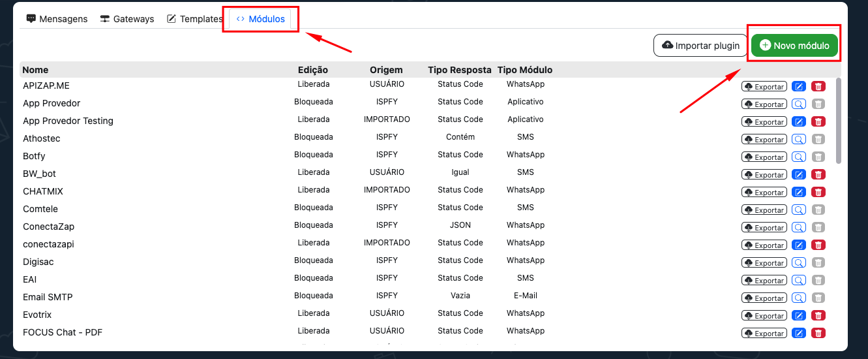The width and height of the screenshot is (868, 359).
Task: Export the Botfy module
Action: [x=764, y=157]
